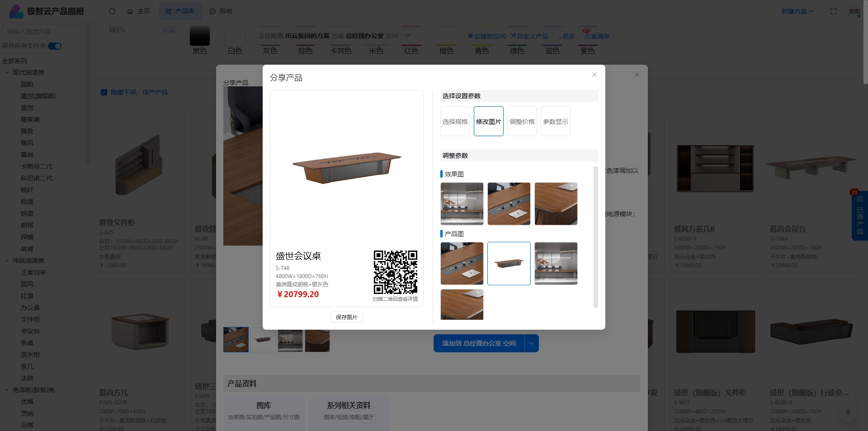This screenshot has width=868, height=431.
Task: Click the QR code in product card
Action: tap(395, 272)
